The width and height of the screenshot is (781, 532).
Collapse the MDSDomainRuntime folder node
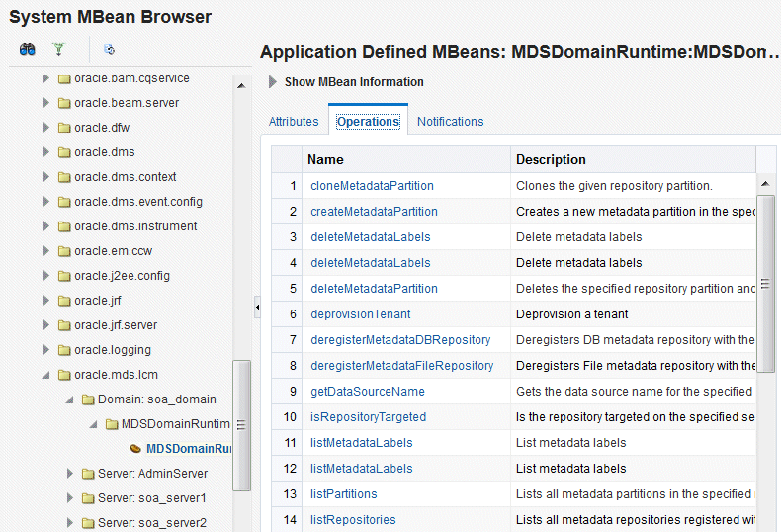pos(94,424)
